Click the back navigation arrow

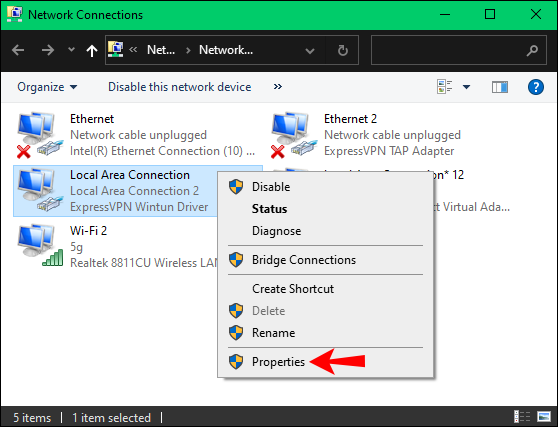pyautogui.click(x=18, y=50)
